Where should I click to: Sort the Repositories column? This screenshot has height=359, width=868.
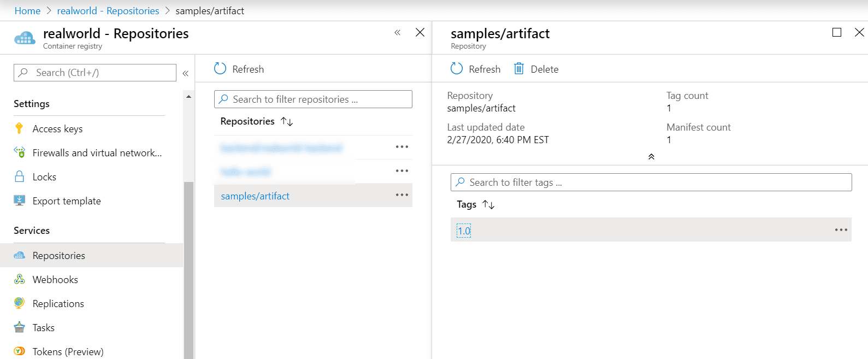click(x=287, y=121)
